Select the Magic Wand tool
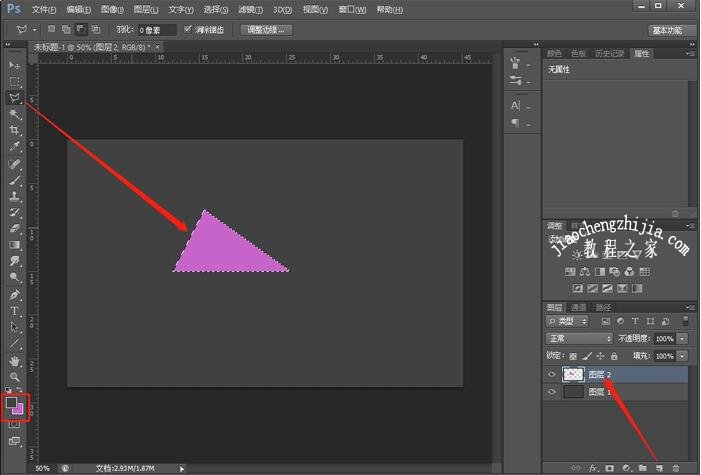This screenshot has width=701, height=475. click(15, 114)
